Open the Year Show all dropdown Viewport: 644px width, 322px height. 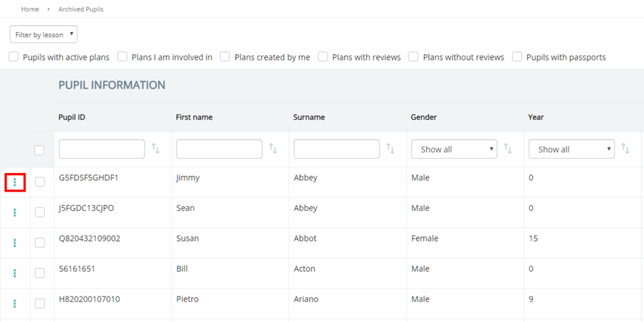(572, 149)
